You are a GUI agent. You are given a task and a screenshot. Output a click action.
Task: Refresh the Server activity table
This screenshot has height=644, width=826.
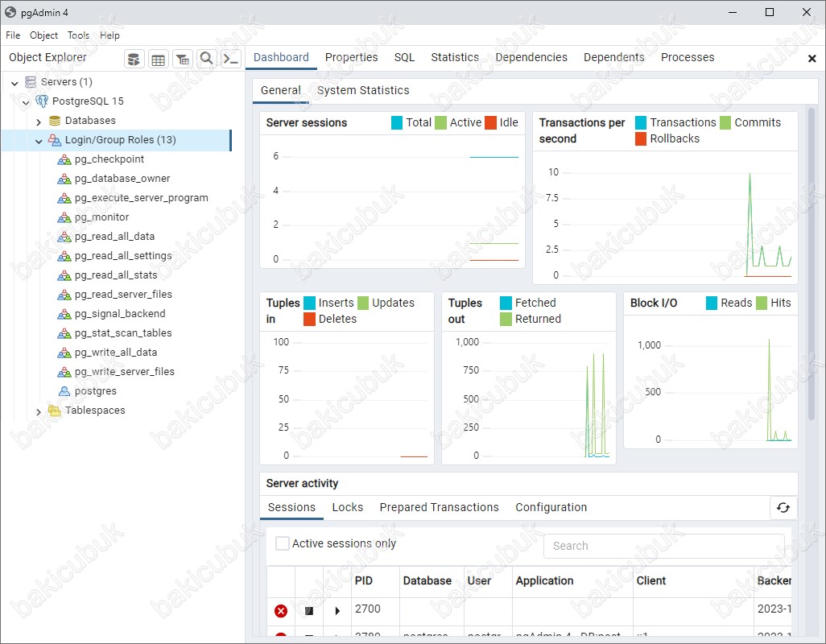tap(783, 508)
